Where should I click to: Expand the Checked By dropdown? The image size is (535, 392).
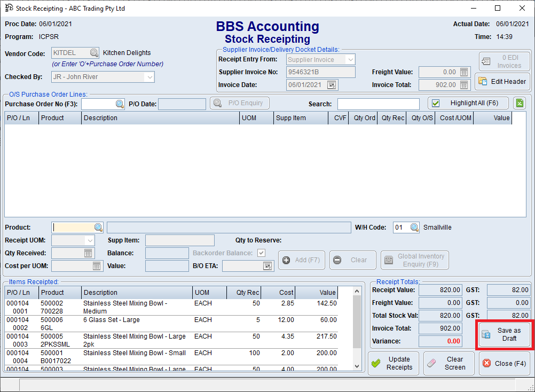149,77
